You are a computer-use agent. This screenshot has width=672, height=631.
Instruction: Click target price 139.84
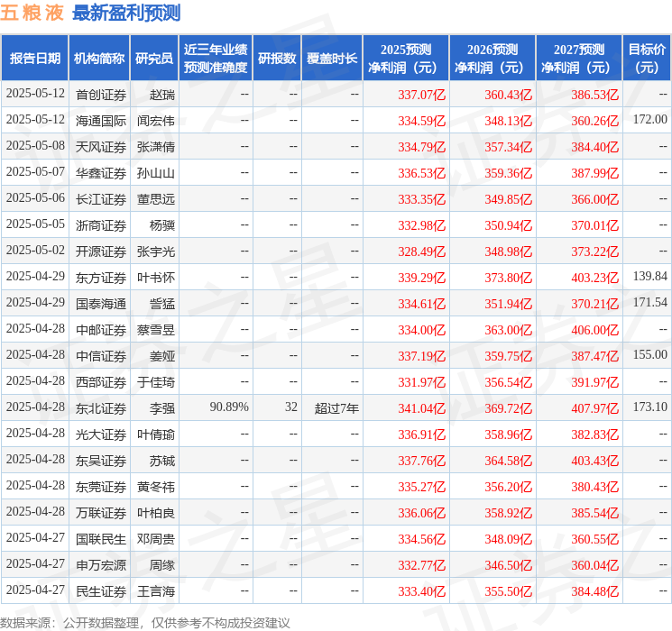650,277
